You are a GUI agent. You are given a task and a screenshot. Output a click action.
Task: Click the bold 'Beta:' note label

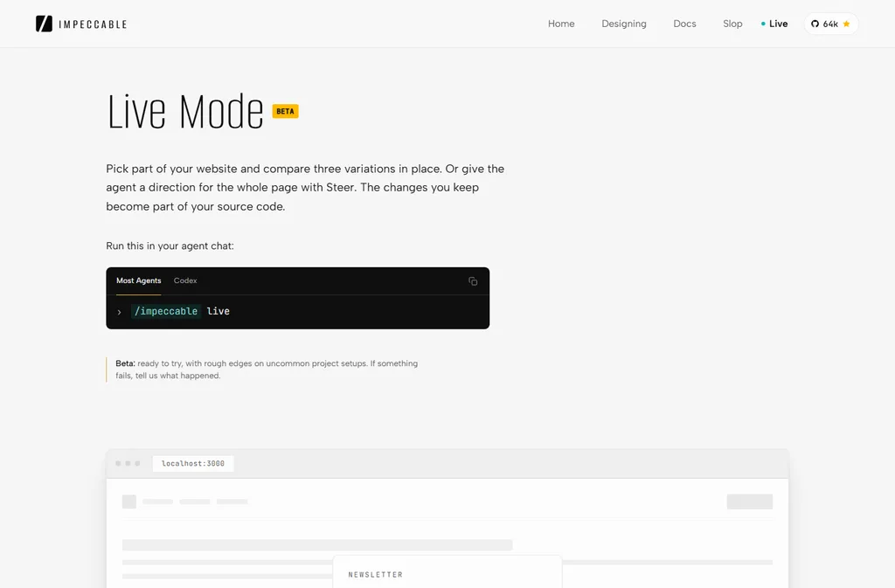(126, 363)
